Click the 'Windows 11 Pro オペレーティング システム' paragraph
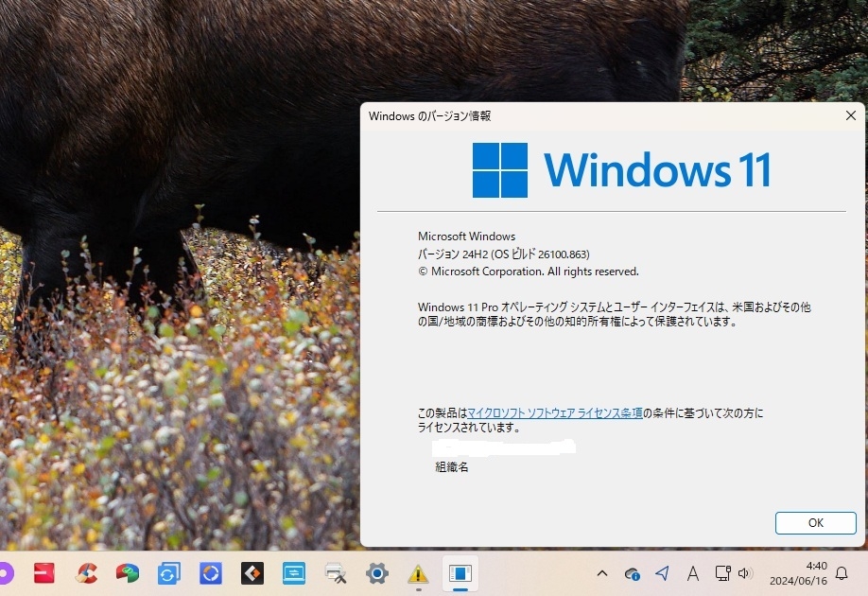This screenshot has height=596, width=868. [x=614, y=314]
